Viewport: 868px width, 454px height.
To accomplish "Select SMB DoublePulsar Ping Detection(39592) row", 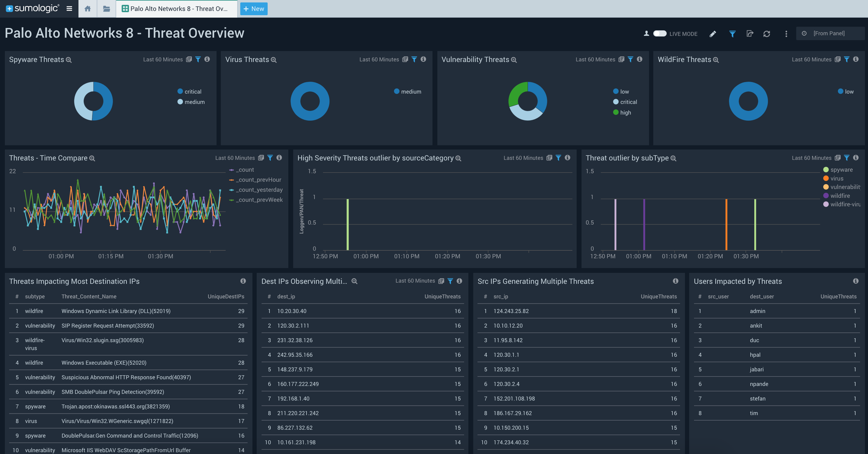I will [128, 392].
